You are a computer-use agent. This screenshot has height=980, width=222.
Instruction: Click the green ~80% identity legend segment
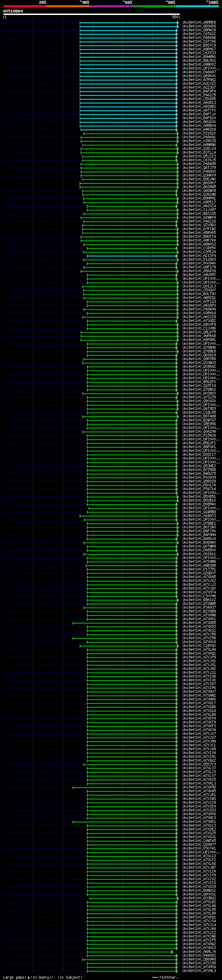[x=154, y=6]
